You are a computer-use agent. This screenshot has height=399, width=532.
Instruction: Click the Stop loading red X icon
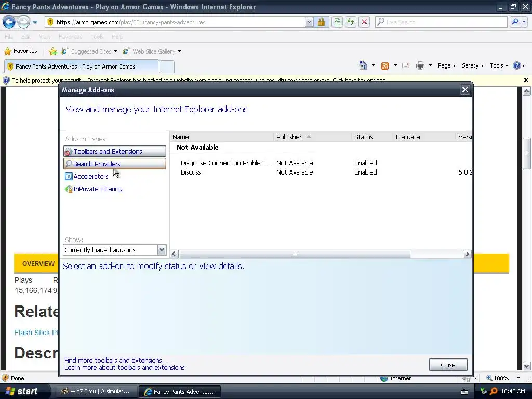(364, 22)
